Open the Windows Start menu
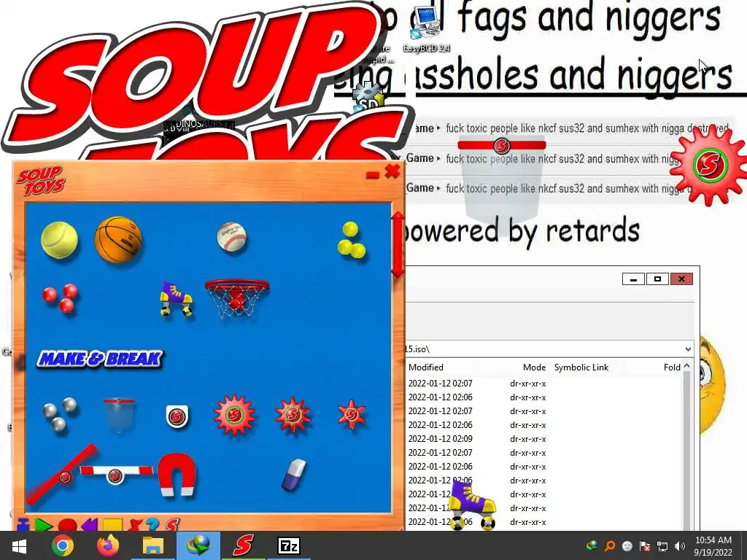The image size is (747, 560). [19, 545]
